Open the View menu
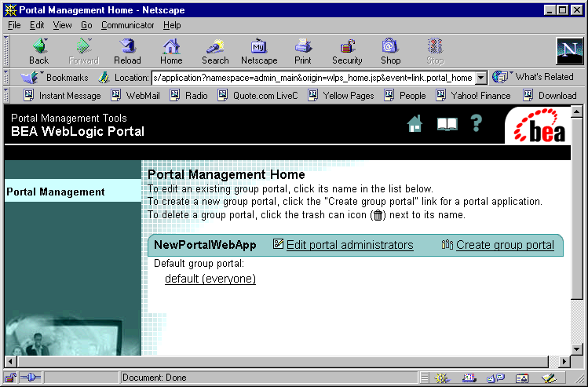This screenshot has height=387, width=588. point(62,25)
